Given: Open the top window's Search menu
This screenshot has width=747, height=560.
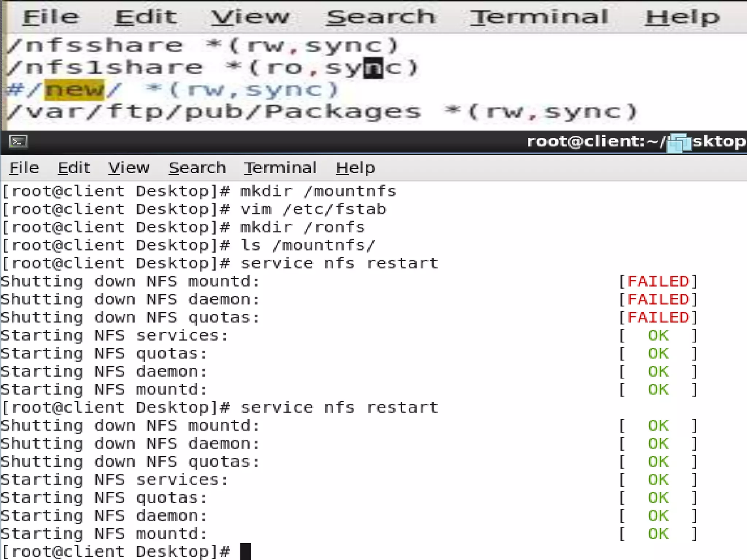Looking at the screenshot, I should pyautogui.click(x=381, y=17).
